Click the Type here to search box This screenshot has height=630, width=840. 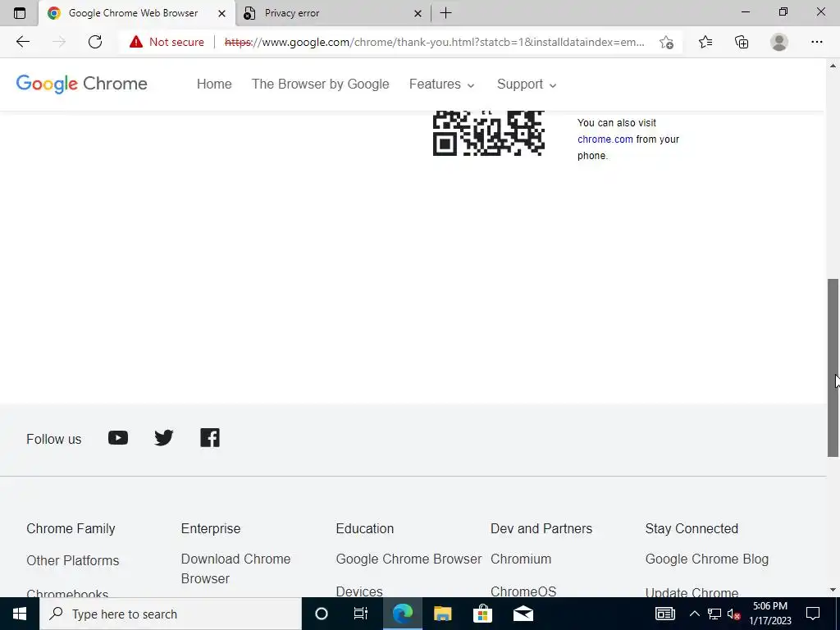pyautogui.click(x=171, y=614)
